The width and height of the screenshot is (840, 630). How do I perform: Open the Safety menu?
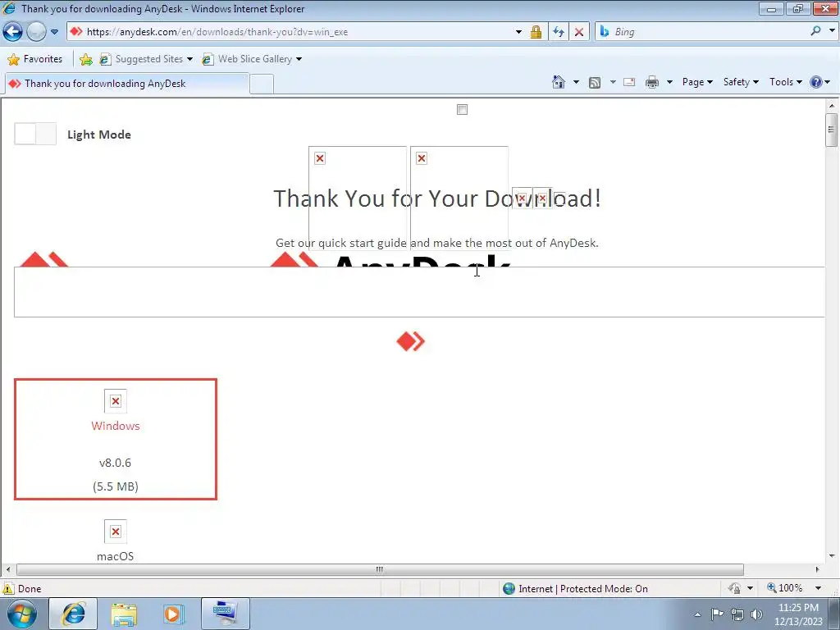coord(741,82)
